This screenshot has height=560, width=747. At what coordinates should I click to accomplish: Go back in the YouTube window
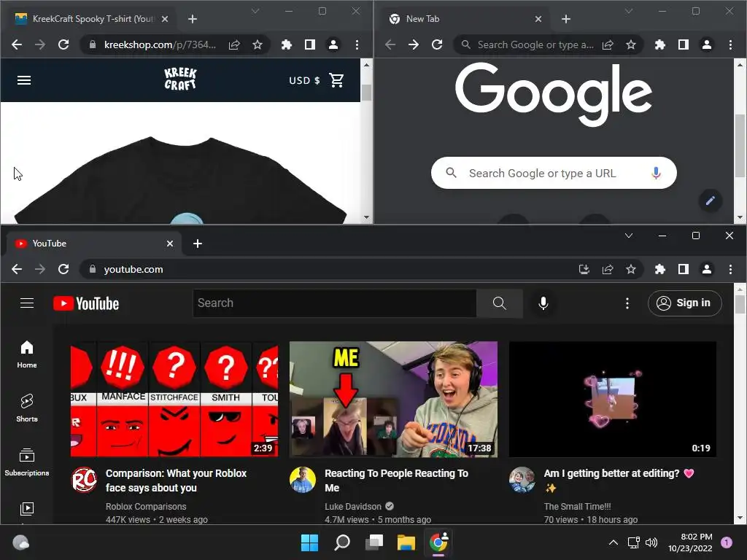click(17, 269)
